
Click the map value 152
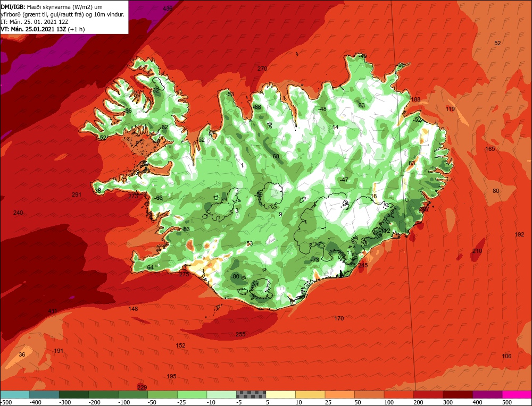coord(180,345)
